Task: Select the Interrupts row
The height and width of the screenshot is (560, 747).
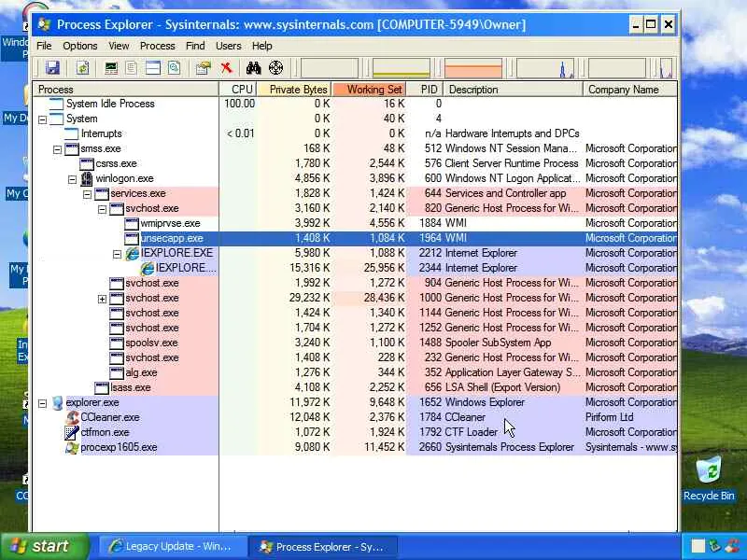Action: pyautogui.click(x=355, y=133)
